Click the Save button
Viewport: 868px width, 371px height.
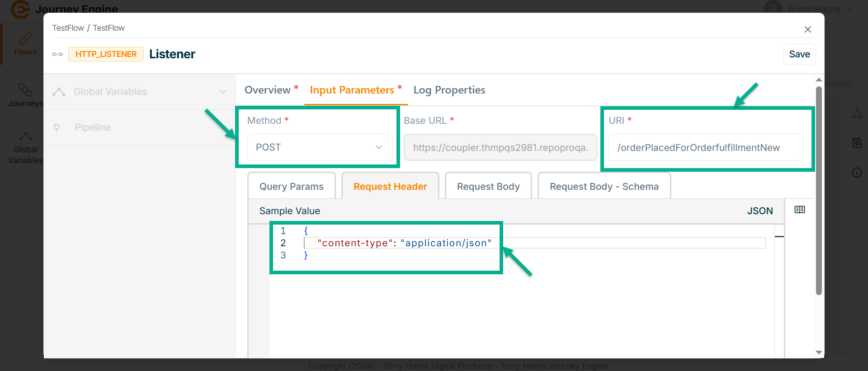click(799, 54)
